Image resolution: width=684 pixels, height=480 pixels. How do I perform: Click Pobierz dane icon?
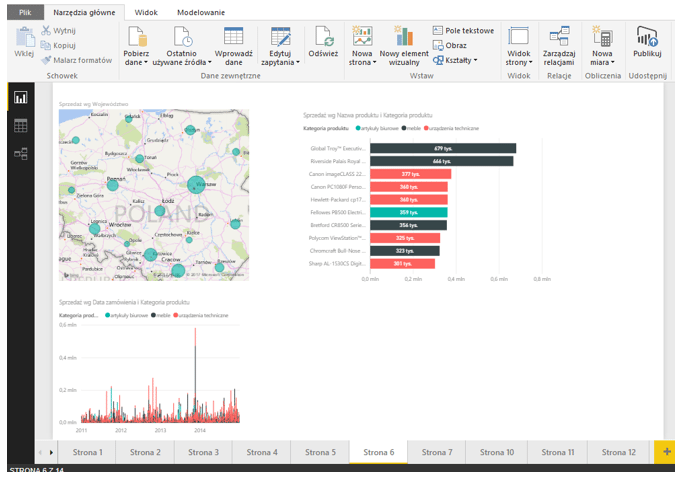pos(136,36)
